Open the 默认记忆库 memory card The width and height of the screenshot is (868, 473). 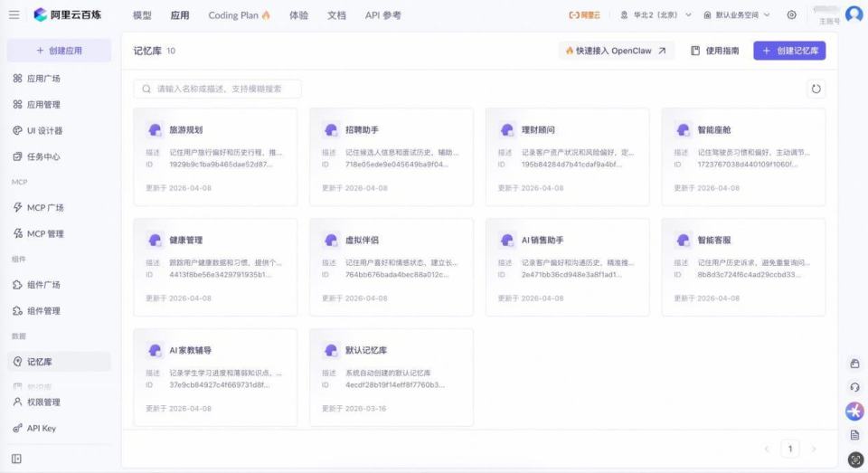click(392, 377)
